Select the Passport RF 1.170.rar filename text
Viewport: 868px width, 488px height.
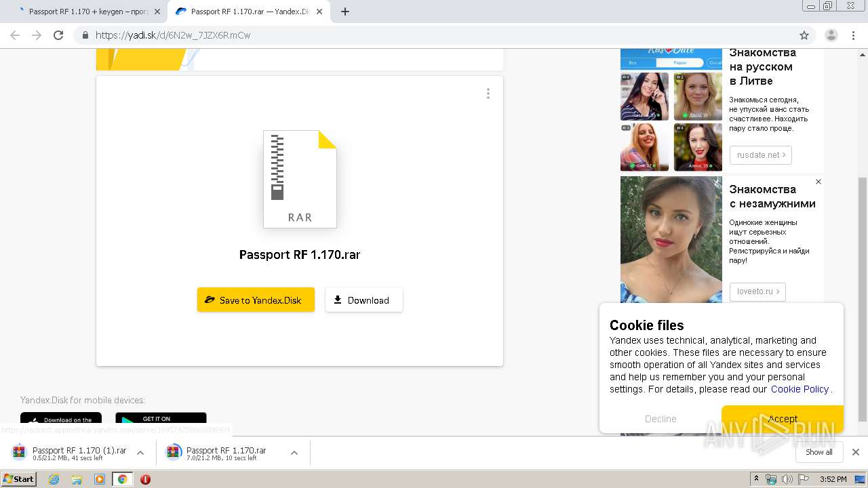click(300, 255)
